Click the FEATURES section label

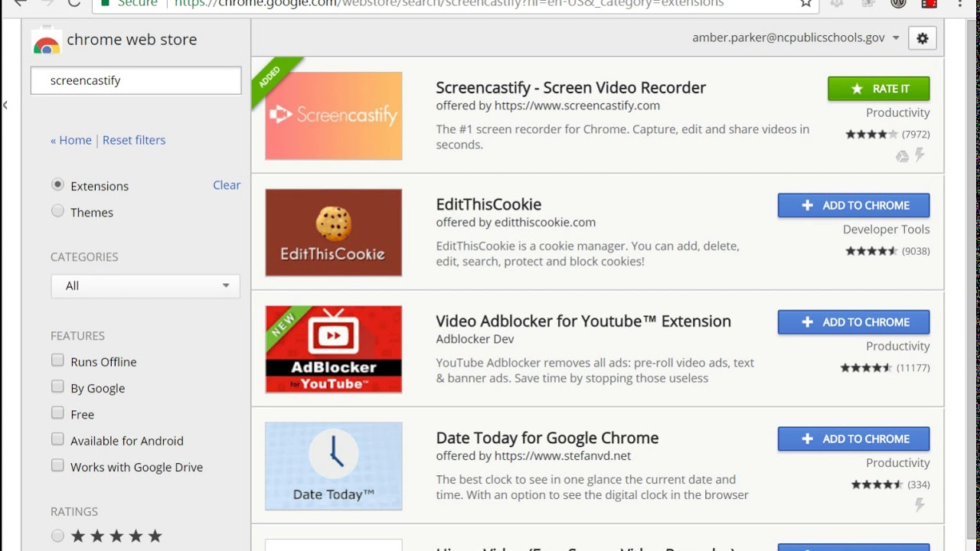[77, 336]
